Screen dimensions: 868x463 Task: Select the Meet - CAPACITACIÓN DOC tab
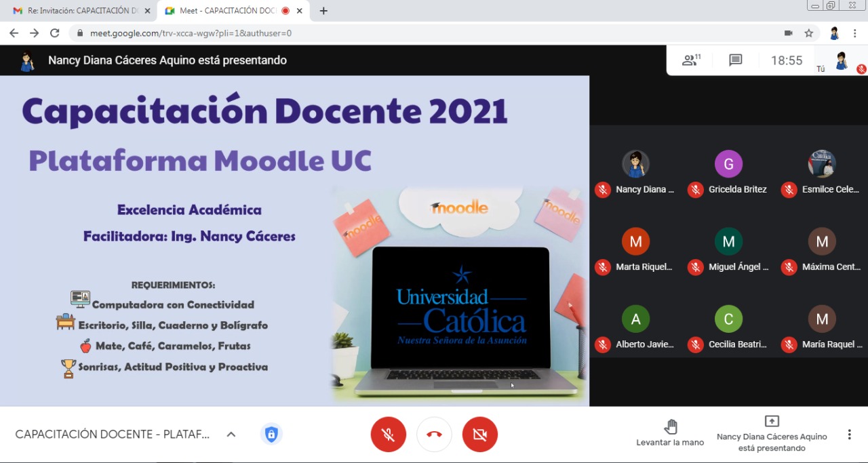tap(234, 11)
